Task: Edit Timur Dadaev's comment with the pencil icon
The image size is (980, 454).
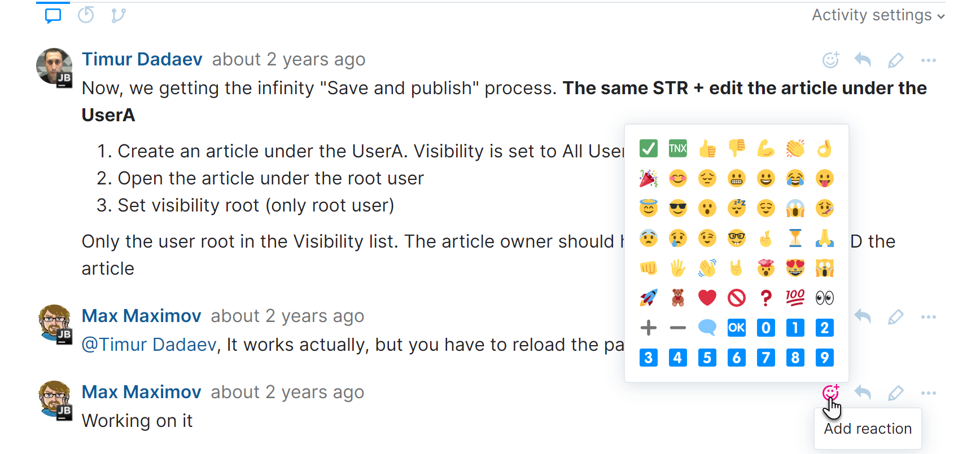Action: (x=895, y=59)
